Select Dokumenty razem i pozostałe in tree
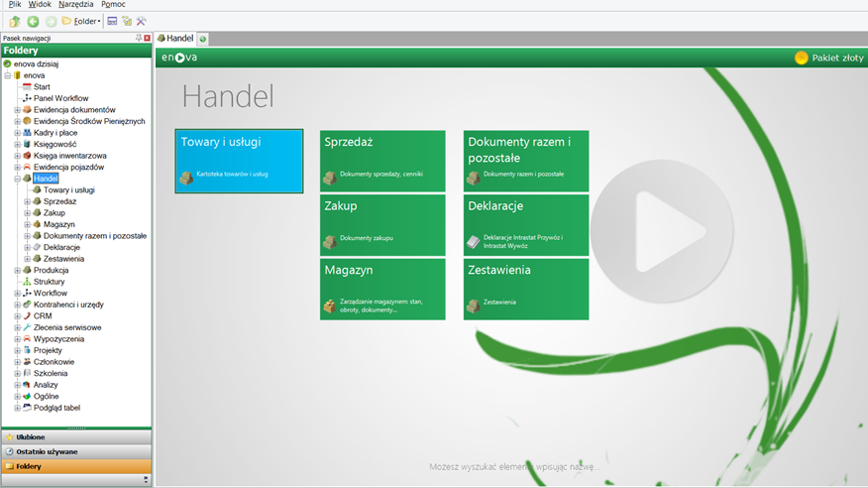Image resolution: width=868 pixels, height=488 pixels. [95, 236]
